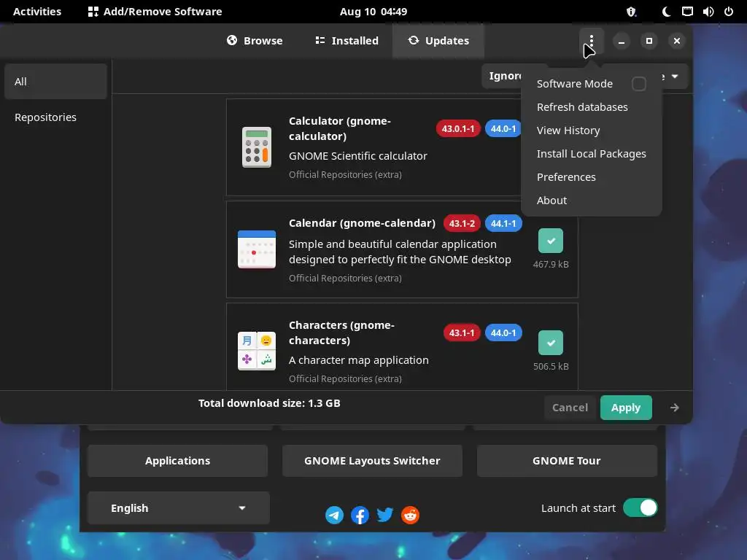Open the Twitter social link icon
This screenshot has height=560, width=747.
(x=385, y=515)
